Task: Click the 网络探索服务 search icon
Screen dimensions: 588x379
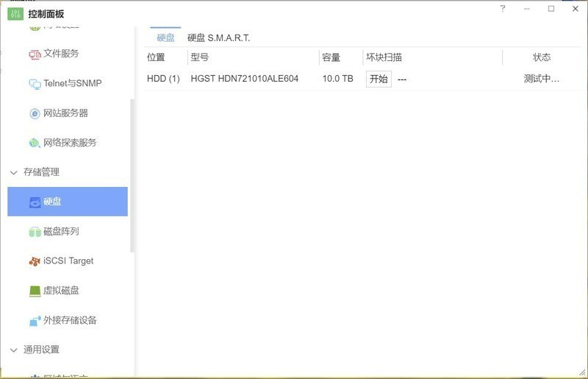Action: click(35, 143)
